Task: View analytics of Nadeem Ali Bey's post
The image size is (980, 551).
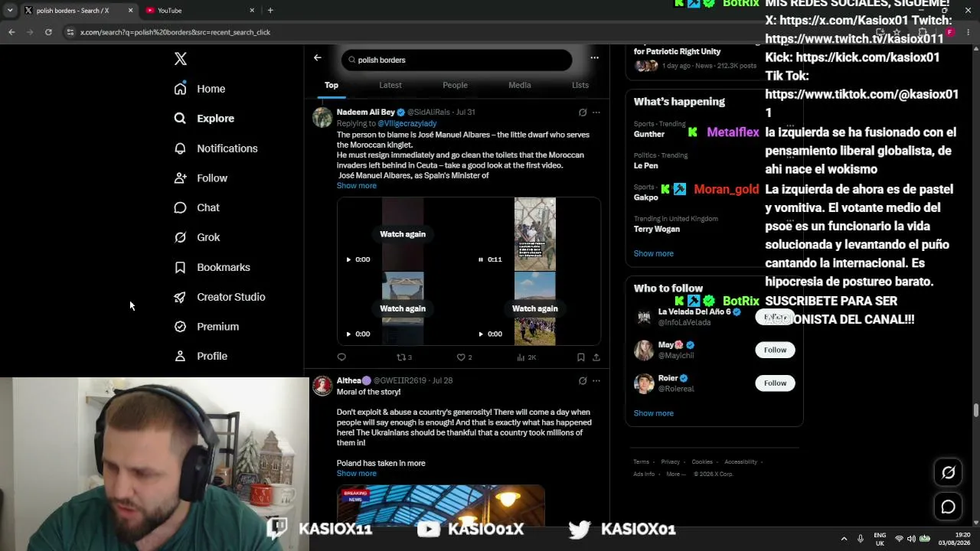Action: click(x=527, y=357)
